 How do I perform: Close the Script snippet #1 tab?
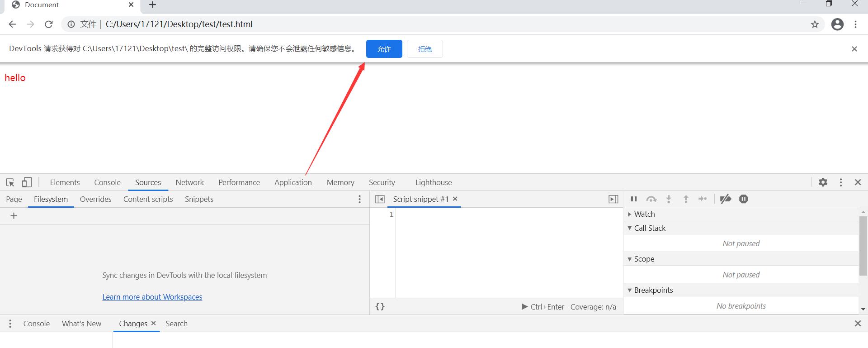tap(455, 199)
